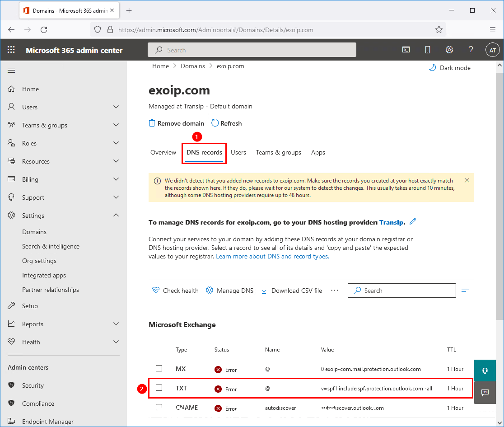Open Org settings in sidebar
The image size is (504, 427).
click(x=39, y=261)
